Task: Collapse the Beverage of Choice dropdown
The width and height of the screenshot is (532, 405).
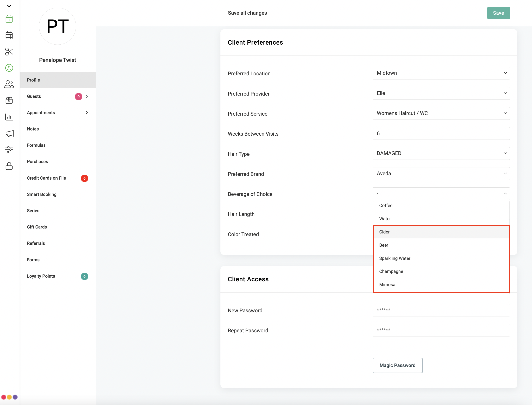Action: [441, 194]
